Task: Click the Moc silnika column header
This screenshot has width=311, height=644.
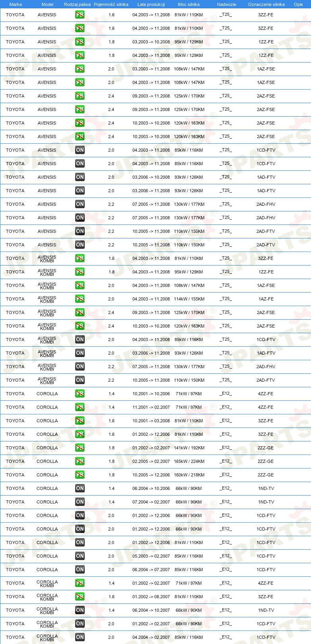Action: (189, 4)
